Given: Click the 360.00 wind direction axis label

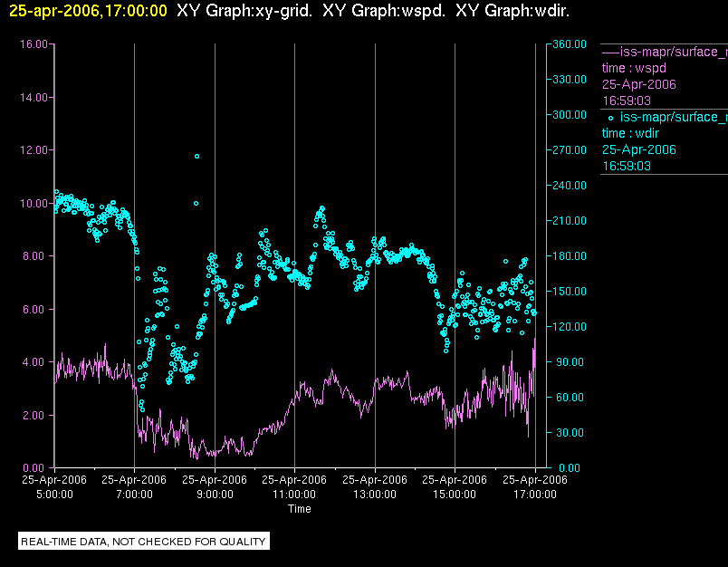Looking at the screenshot, I should (570, 44).
